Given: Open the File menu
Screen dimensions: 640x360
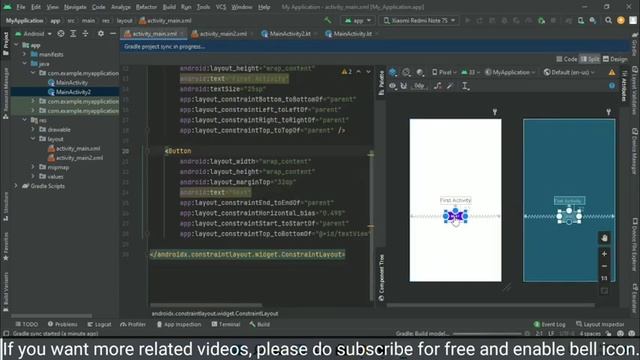Looking at the screenshot, I should pos(20,7).
